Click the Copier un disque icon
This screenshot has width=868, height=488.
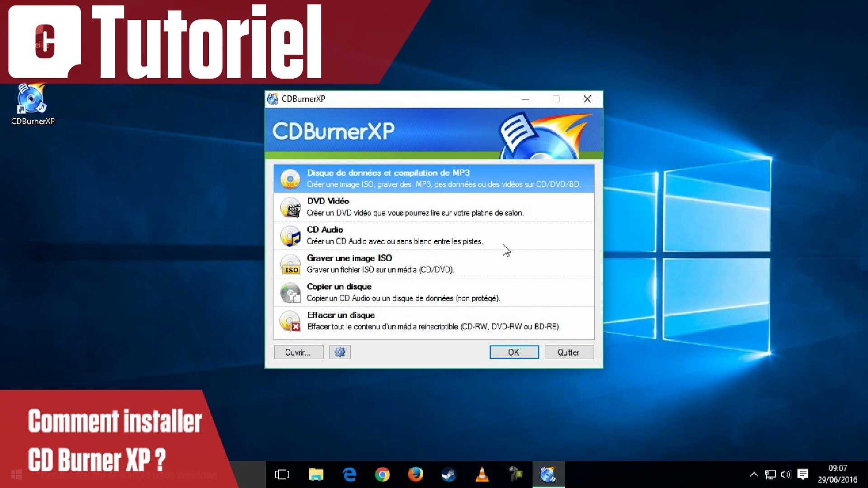[x=290, y=293]
